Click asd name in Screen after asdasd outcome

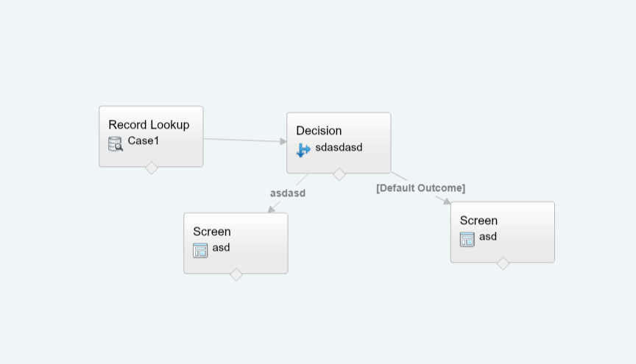[222, 248]
